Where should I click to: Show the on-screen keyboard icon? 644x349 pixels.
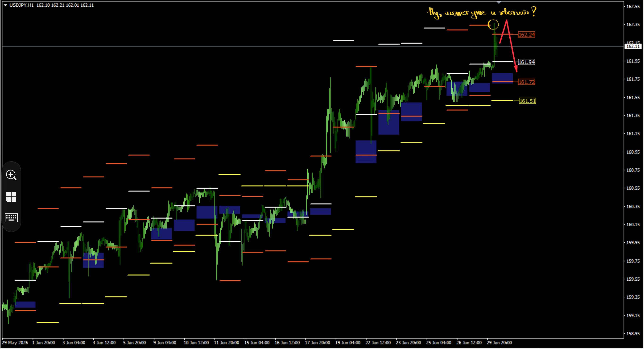pos(11,218)
